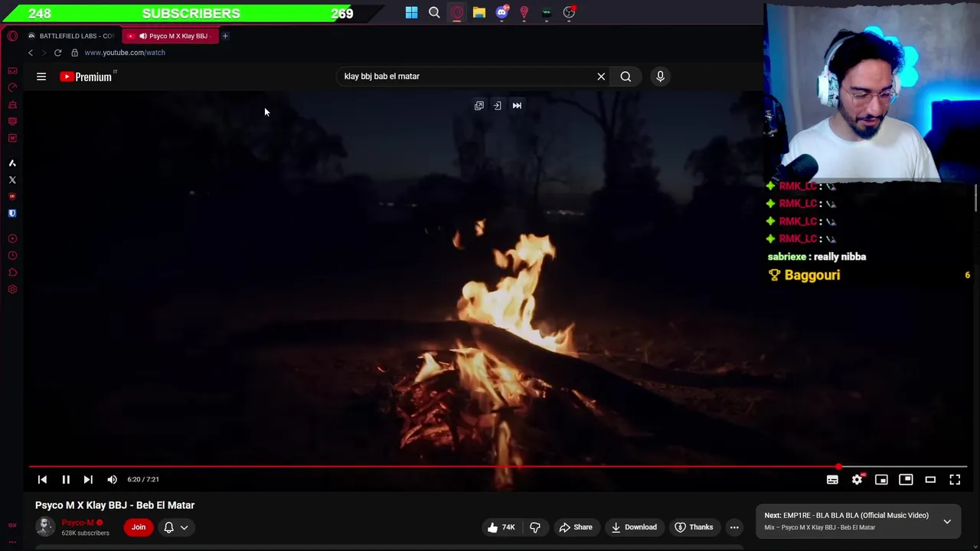Open Windows taskbar search
The height and width of the screenshot is (551, 980).
point(434,12)
